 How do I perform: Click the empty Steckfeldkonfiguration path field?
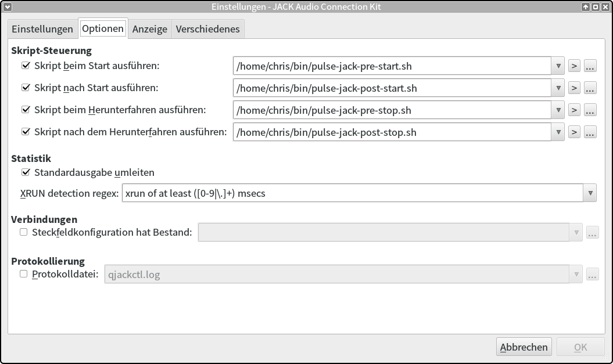click(x=384, y=232)
